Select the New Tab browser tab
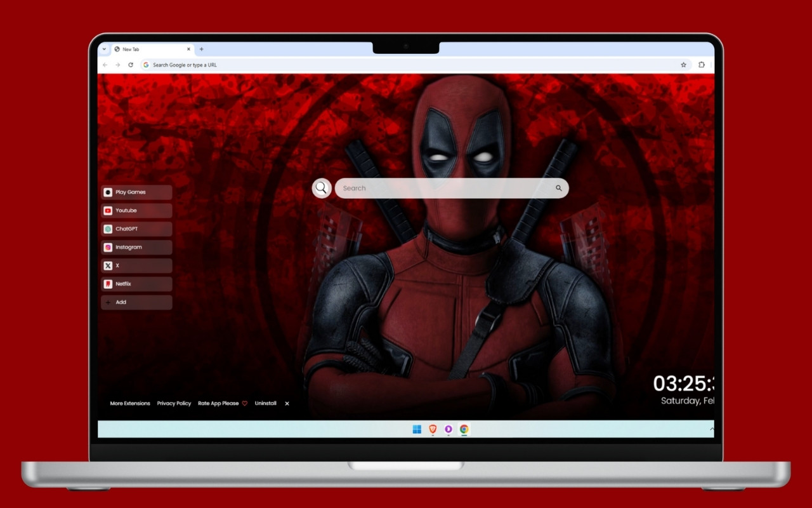 pyautogui.click(x=152, y=49)
